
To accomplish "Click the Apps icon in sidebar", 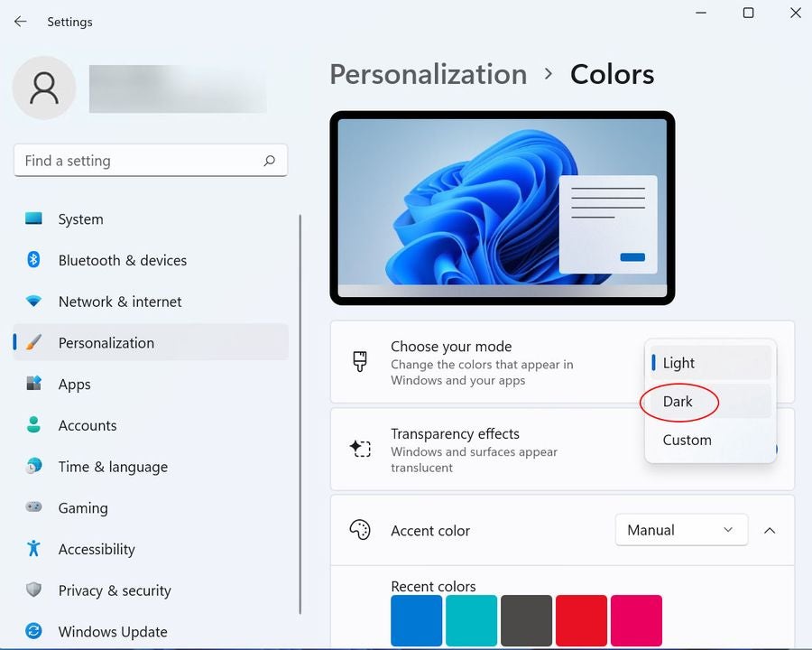I will tap(33, 383).
